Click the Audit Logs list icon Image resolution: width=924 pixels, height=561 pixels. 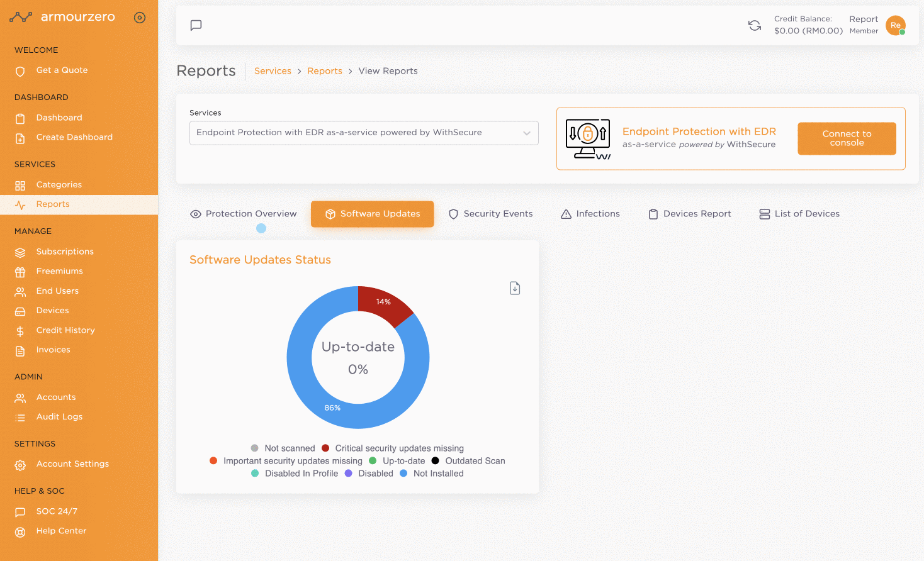(x=20, y=418)
